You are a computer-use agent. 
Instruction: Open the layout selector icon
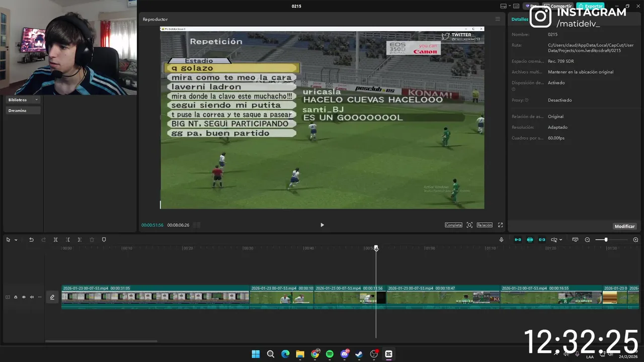[x=504, y=6]
